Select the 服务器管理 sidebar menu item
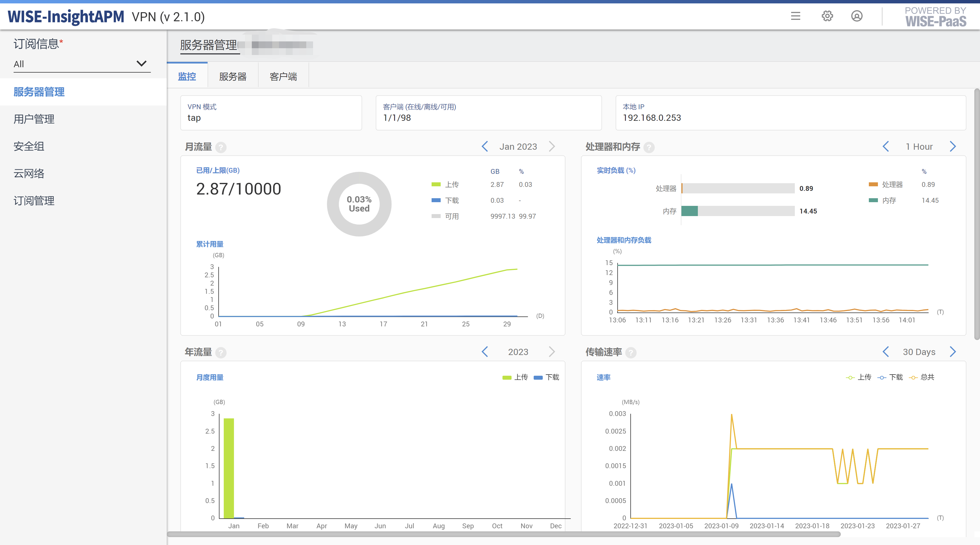This screenshot has width=980, height=545. 39,93
